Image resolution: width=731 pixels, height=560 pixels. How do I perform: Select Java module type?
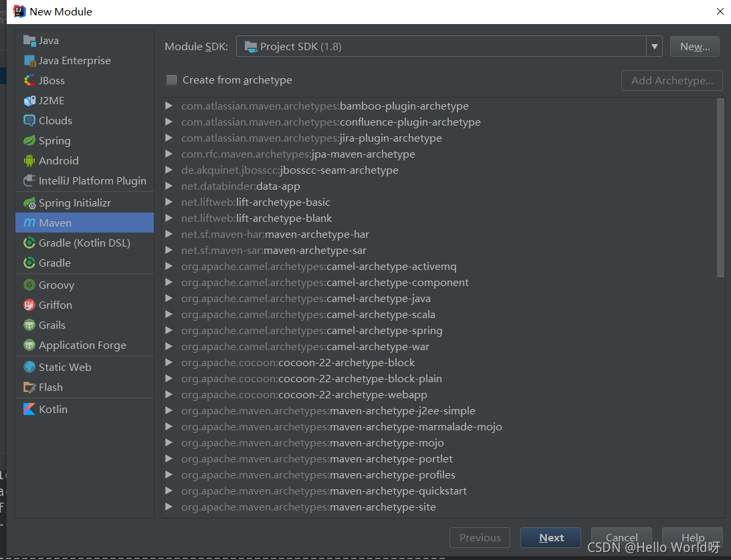84,41
